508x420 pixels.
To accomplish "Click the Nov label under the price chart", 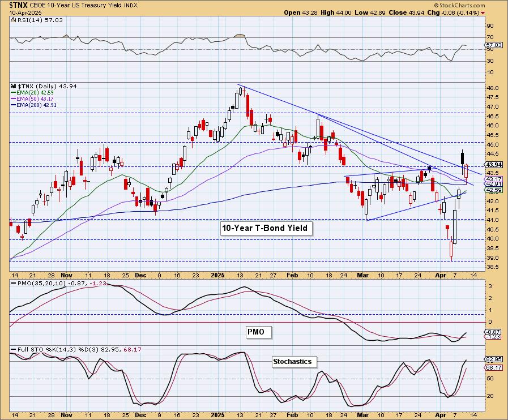I will pyautogui.click(x=66, y=275).
